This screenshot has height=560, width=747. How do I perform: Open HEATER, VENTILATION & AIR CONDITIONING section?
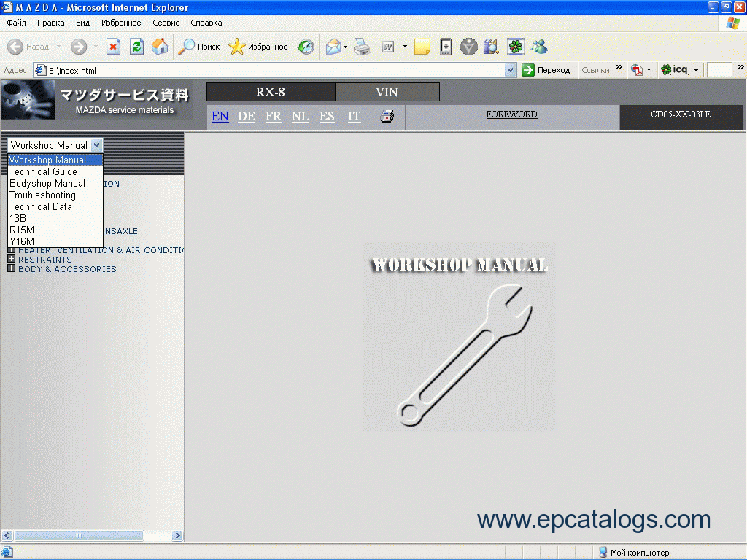pyautogui.click(x=101, y=250)
